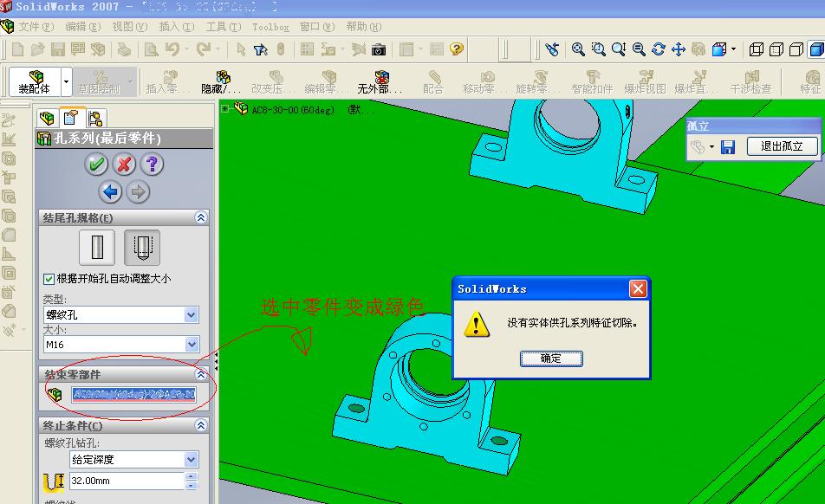Viewport: 825px width, 504px height.
Task: Go back with the blue left arrow
Action: point(110,192)
